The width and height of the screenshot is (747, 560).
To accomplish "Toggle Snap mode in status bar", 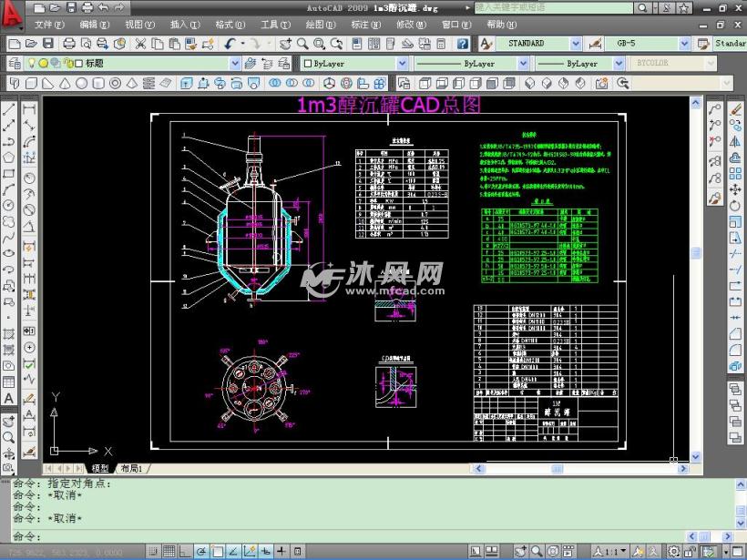I will [x=150, y=551].
